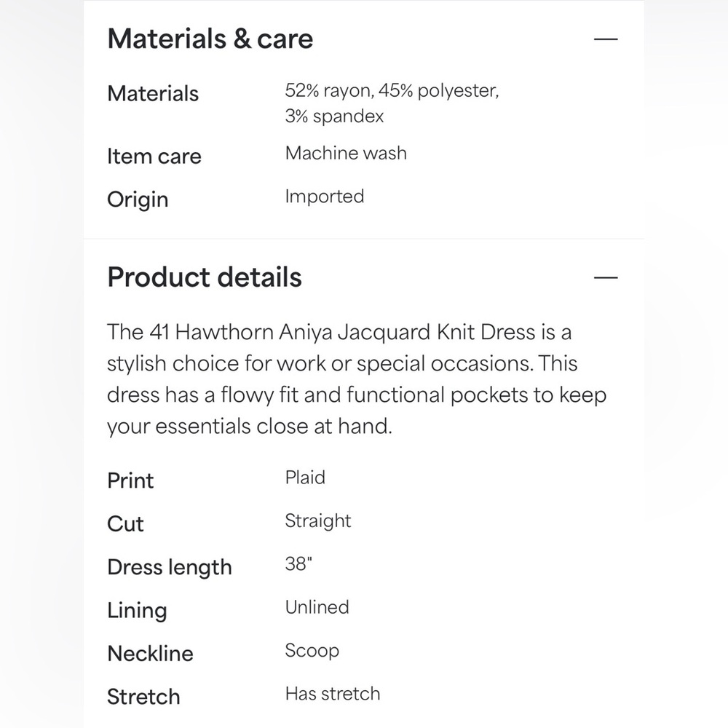Click the Plaid print value
This screenshot has height=728, width=728.
coord(305,478)
